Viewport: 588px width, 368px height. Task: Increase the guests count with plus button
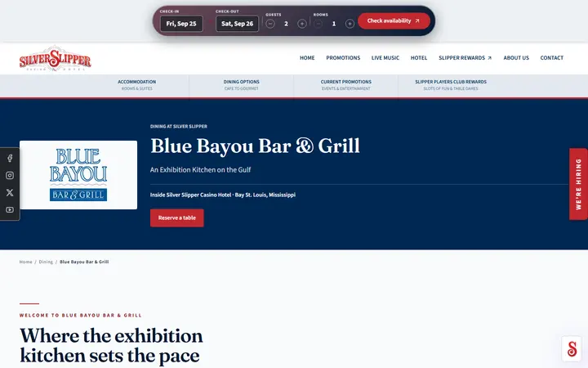(x=302, y=24)
